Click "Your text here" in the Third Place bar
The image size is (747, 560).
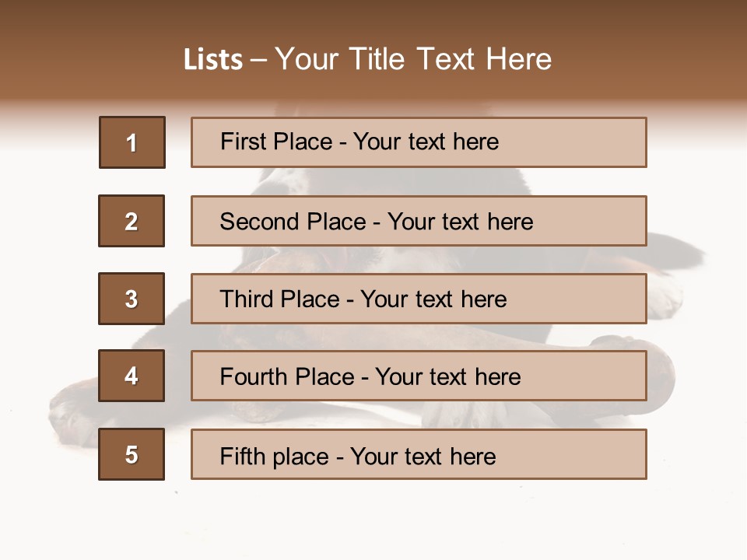433,299
